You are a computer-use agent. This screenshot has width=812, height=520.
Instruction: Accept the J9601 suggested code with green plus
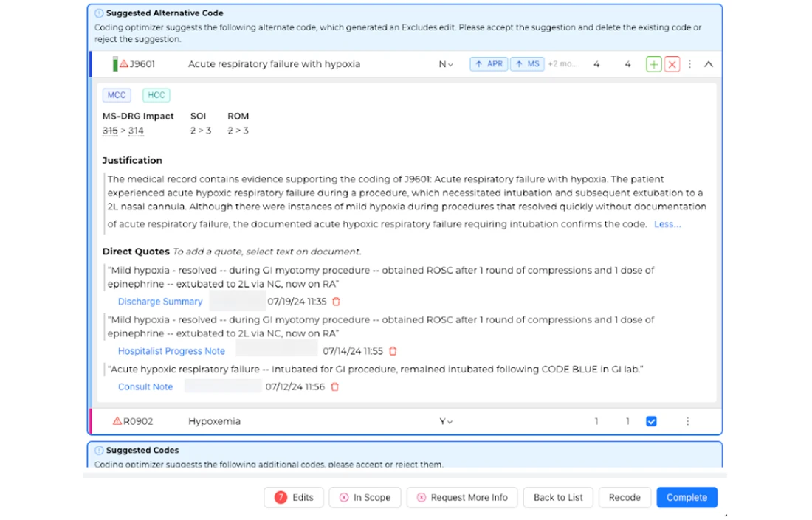pyautogui.click(x=653, y=64)
